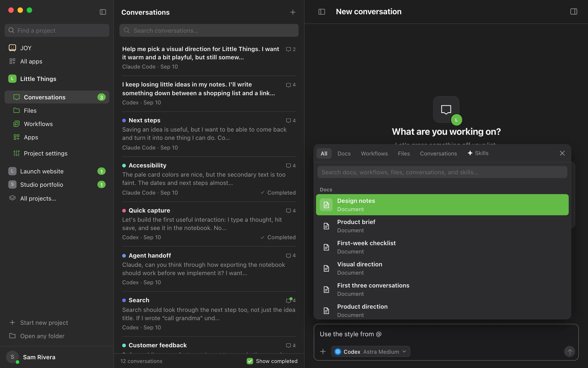Collapse conversations list via New conversation header icon

322,12
